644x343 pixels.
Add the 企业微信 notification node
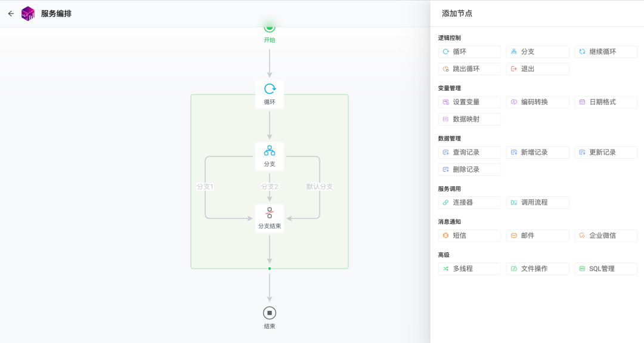click(x=606, y=236)
